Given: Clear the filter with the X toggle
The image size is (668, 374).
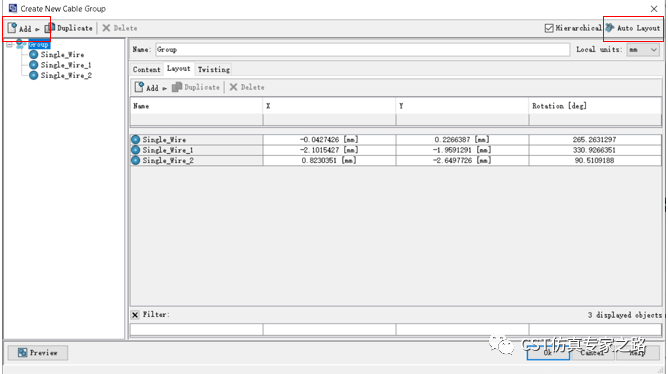Looking at the screenshot, I should coord(135,315).
